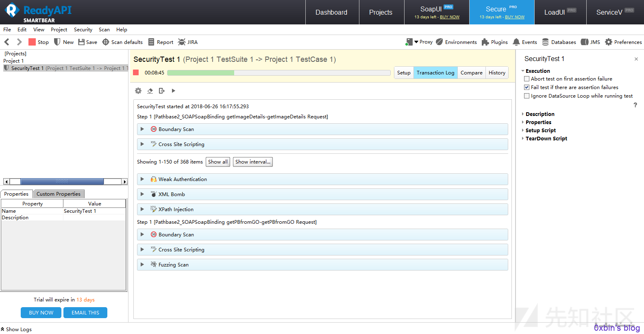Viewport: 644px width, 334px height.
Task: Open Preferences
Action: click(x=623, y=42)
